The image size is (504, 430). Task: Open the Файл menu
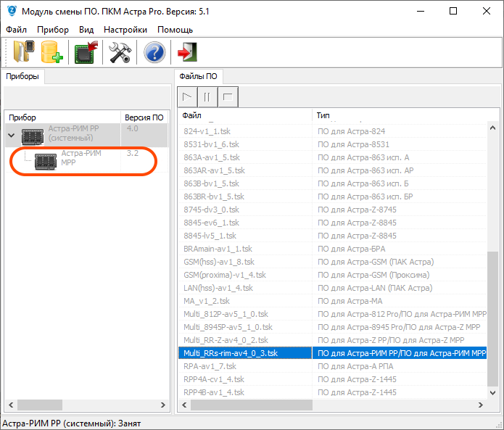16,30
